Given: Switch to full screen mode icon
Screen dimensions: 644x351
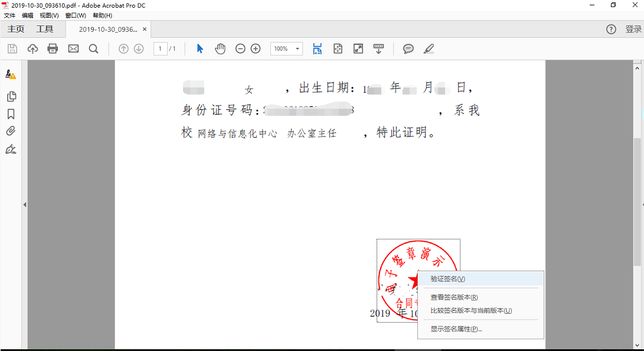Looking at the screenshot, I should point(358,49).
